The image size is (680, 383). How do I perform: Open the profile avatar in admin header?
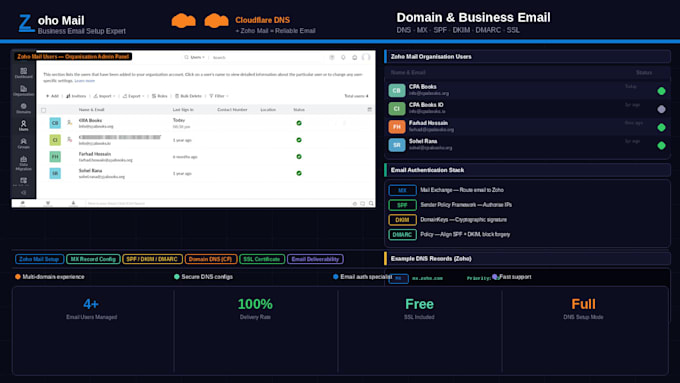point(366,57)
